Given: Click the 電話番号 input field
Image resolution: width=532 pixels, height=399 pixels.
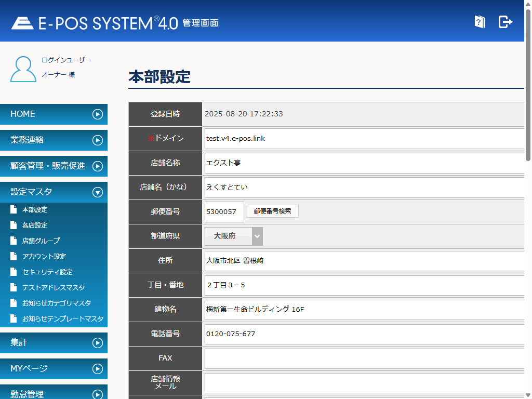Looking at the screenshot, I should tap(364, 334).
